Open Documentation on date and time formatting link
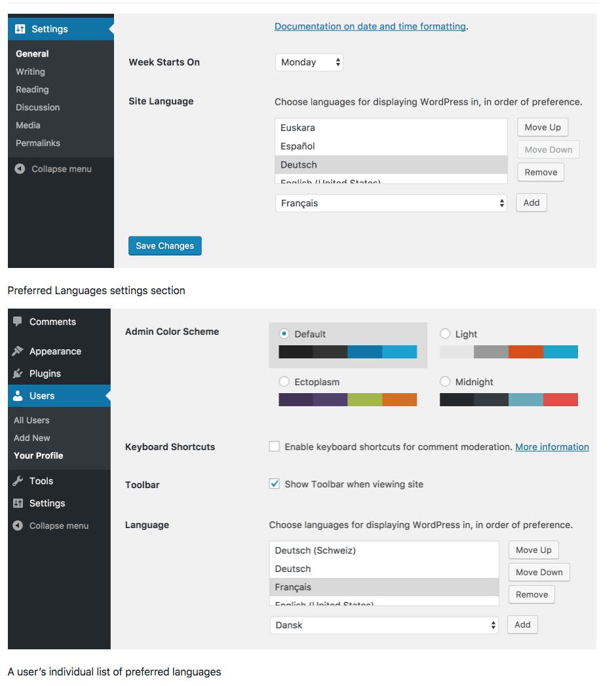The height and width of the screenshot is (686, 616). 370,26
